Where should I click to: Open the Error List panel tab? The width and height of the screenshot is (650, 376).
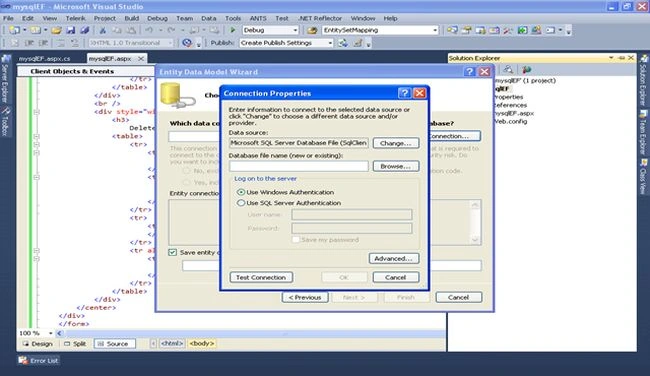click(x=39, y=361)
